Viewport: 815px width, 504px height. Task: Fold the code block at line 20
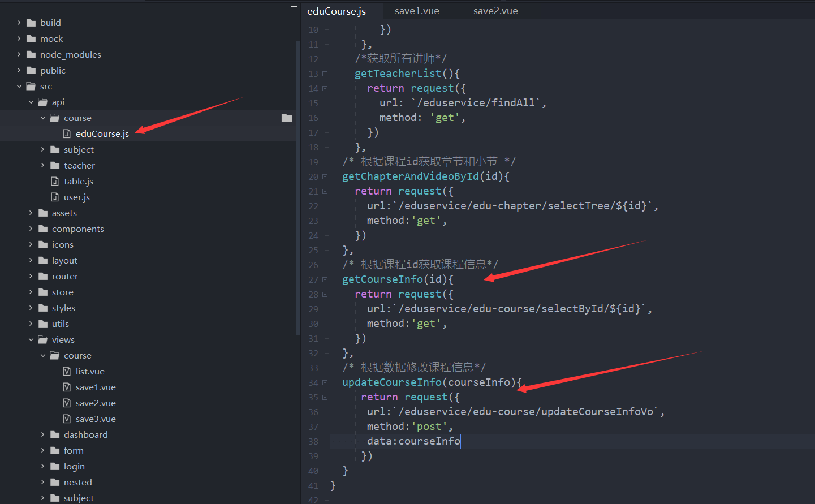[x=325, y=176]
